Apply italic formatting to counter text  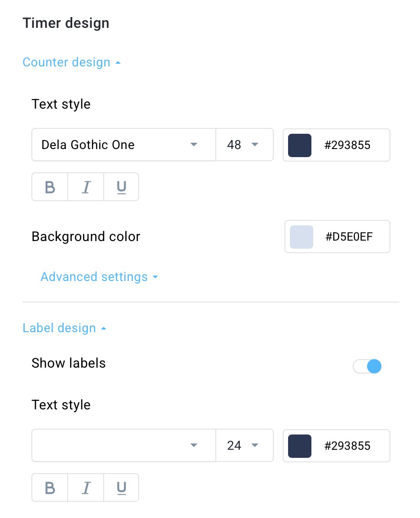(85, 187)
